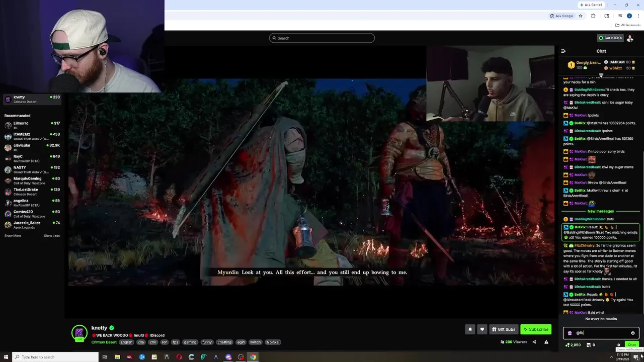Select the gta tag
Image resolution: width=644 pixels, height=362 pixels.
141,342
